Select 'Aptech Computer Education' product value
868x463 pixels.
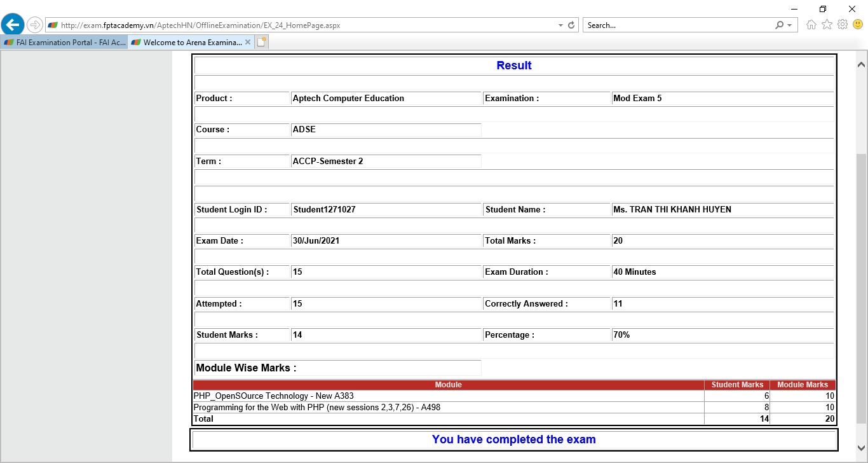click(x=348, y=99)
